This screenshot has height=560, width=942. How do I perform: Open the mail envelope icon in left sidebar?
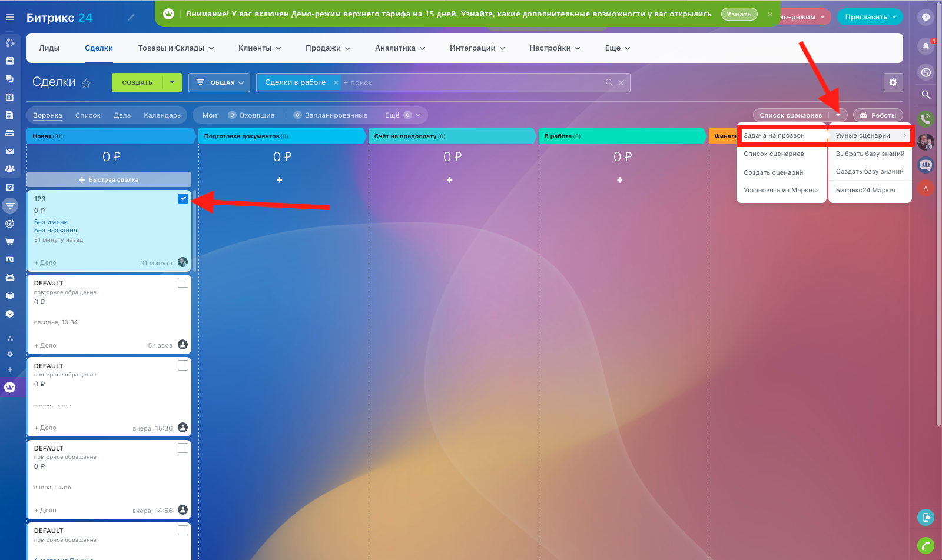tap(9, 151)
